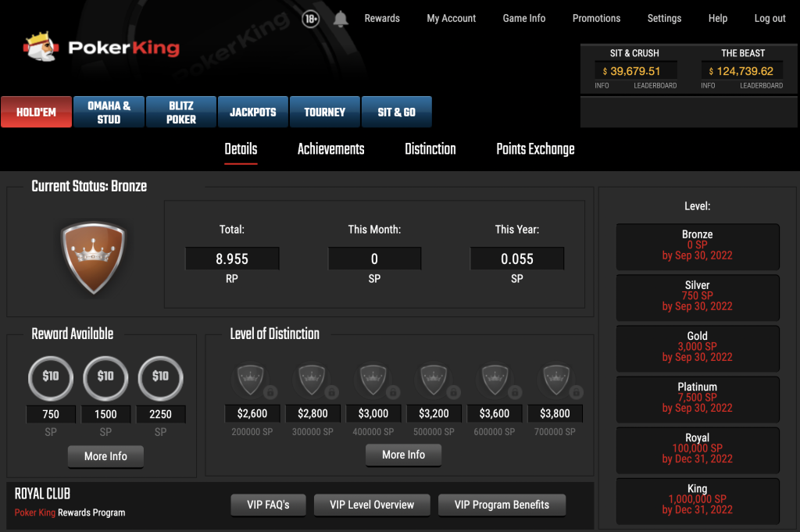Click the $2,800 distinction amount
800x532 pixels.
[x=312, y=414]
